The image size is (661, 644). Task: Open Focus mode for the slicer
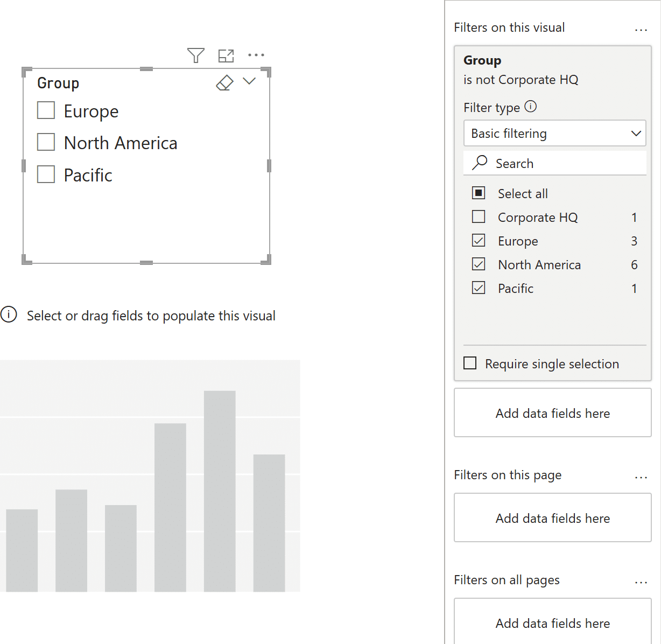[226, 55]
